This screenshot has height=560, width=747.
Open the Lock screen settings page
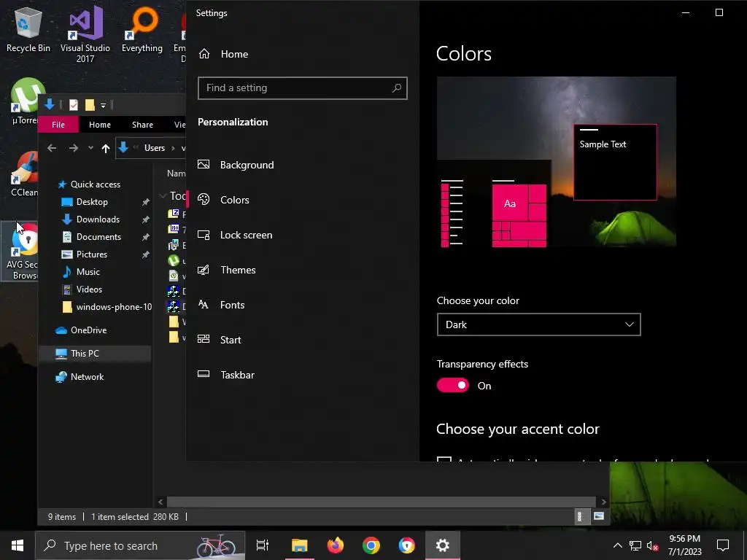click(235, 235)
